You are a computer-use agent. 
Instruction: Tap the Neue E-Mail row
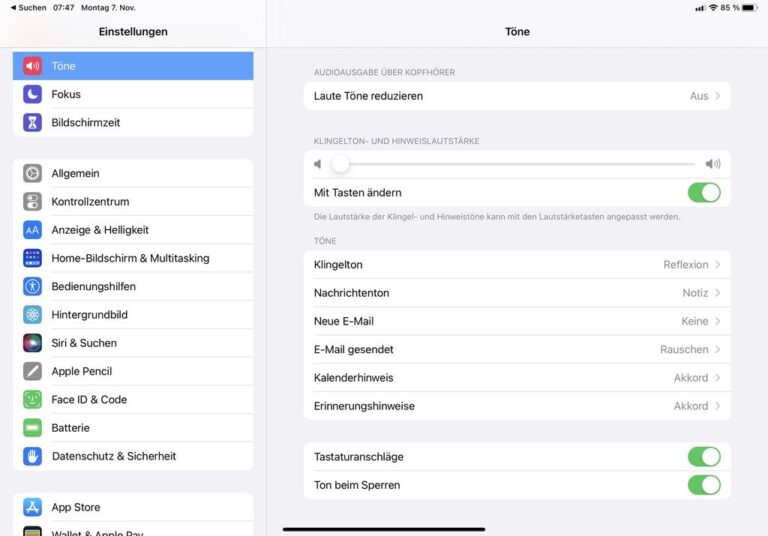click(x=516, y=321)
